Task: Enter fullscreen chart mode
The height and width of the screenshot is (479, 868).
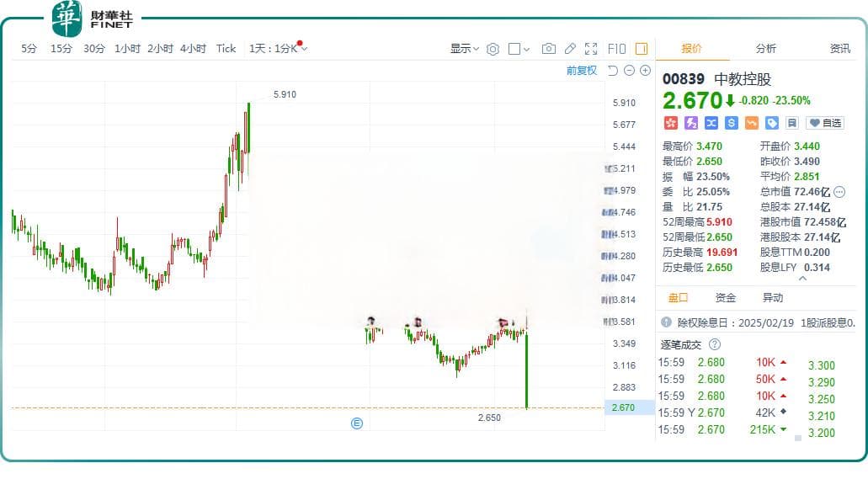Action: pyautogui.click(x=591, y=49)
